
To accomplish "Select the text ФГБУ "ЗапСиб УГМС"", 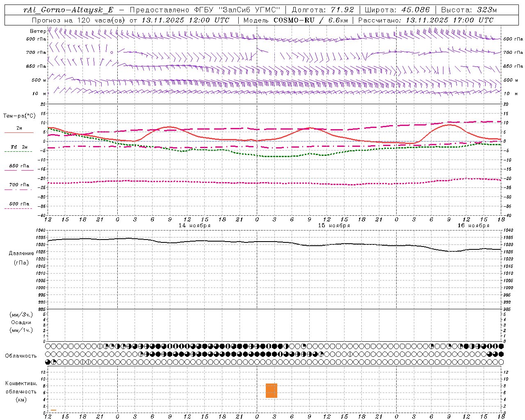I will (x=237, y=10).
